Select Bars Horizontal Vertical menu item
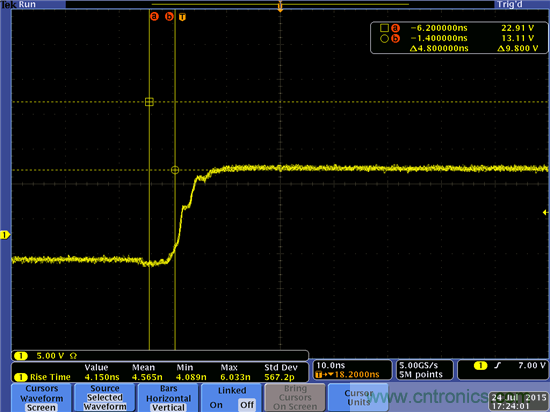This screenshot has width=550, height=412. coord(168,398)
